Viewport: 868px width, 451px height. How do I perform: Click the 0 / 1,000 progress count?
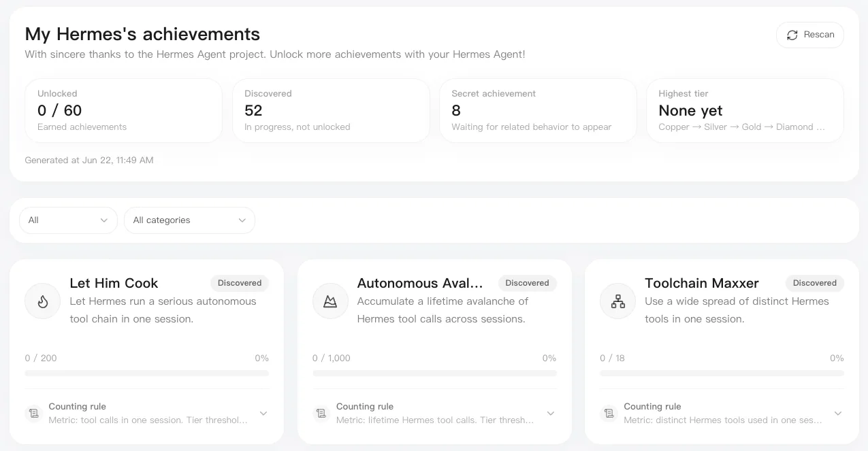[331, 358]
